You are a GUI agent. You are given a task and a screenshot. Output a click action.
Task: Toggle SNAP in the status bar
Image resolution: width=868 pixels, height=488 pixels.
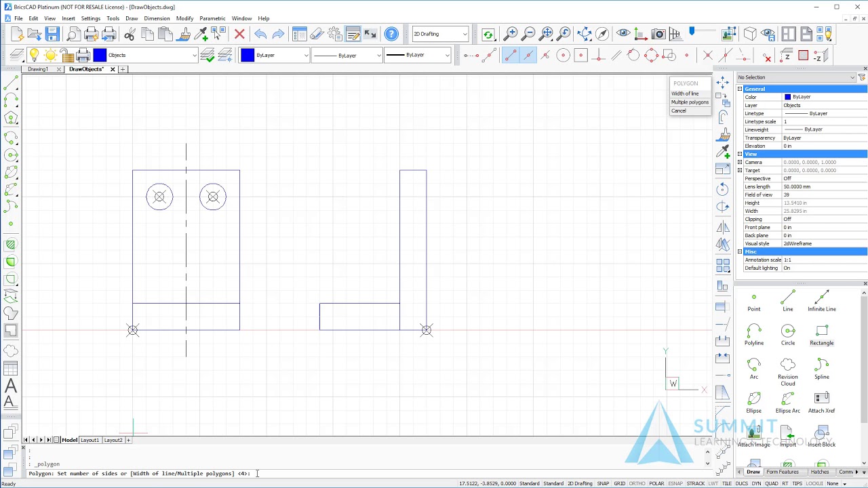tap(603, 483)
